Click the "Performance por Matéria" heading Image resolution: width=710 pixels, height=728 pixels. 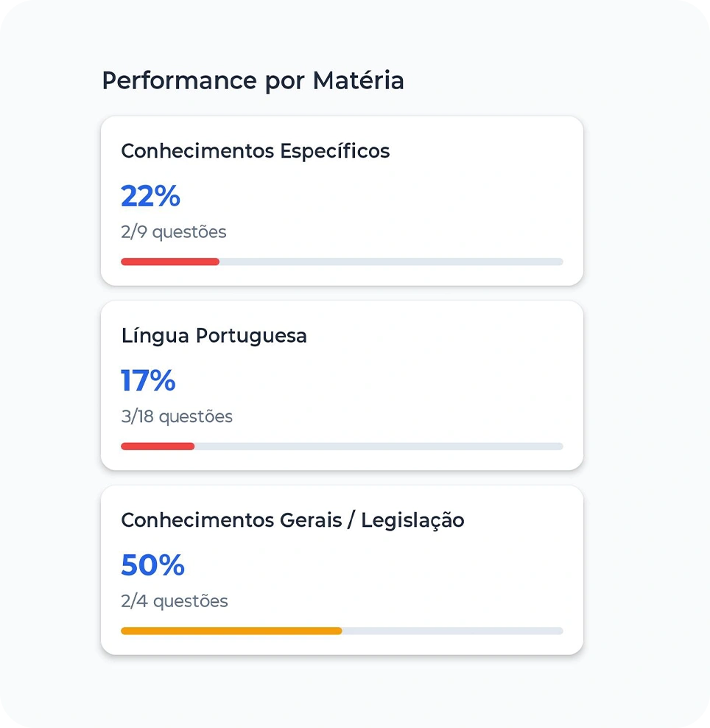[253, 80]
